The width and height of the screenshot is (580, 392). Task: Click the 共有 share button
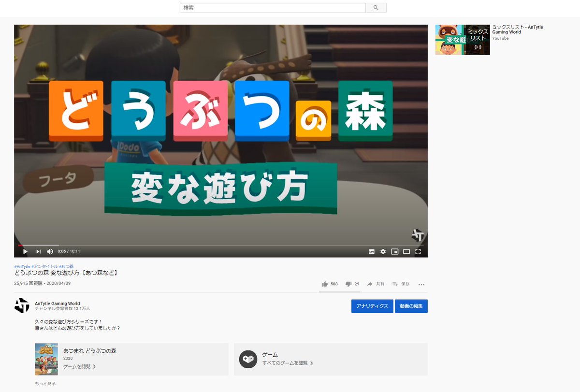(376, 284)
